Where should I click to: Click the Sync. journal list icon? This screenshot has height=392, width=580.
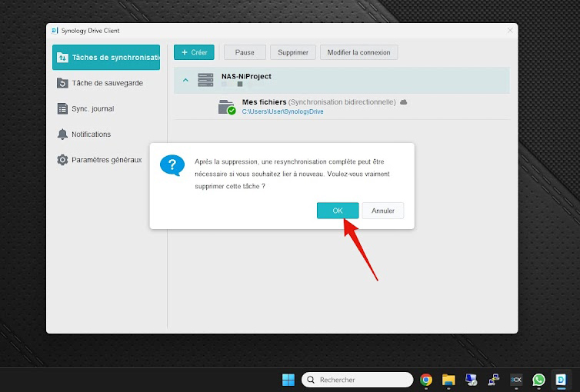(x=63, y=109)
